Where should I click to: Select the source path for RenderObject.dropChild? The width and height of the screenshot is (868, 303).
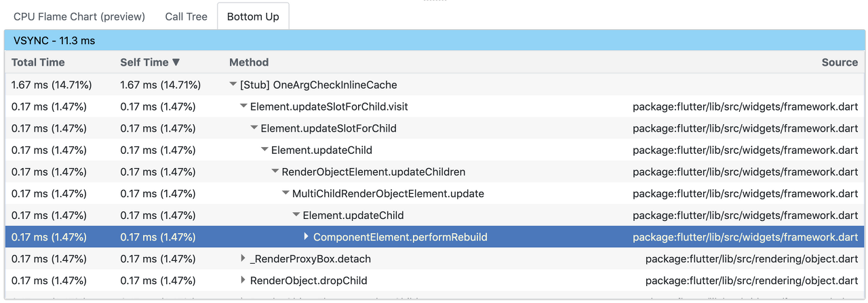tap(752, 281)
